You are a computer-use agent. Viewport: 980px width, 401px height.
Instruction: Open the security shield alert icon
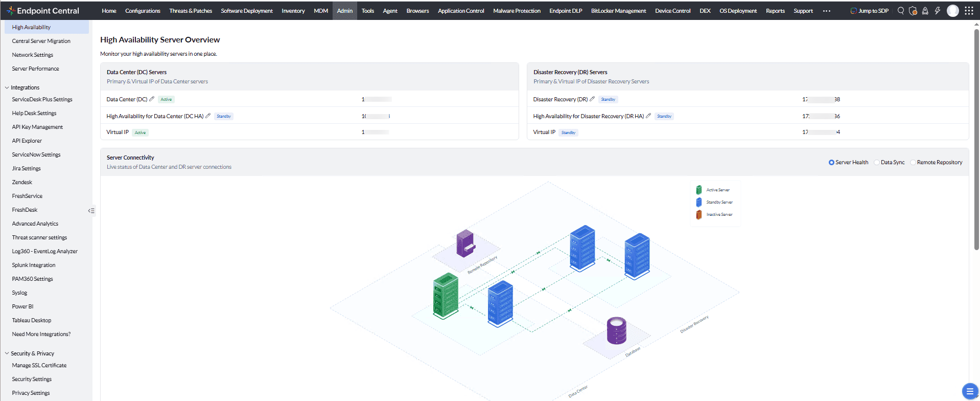pos(913,11)
